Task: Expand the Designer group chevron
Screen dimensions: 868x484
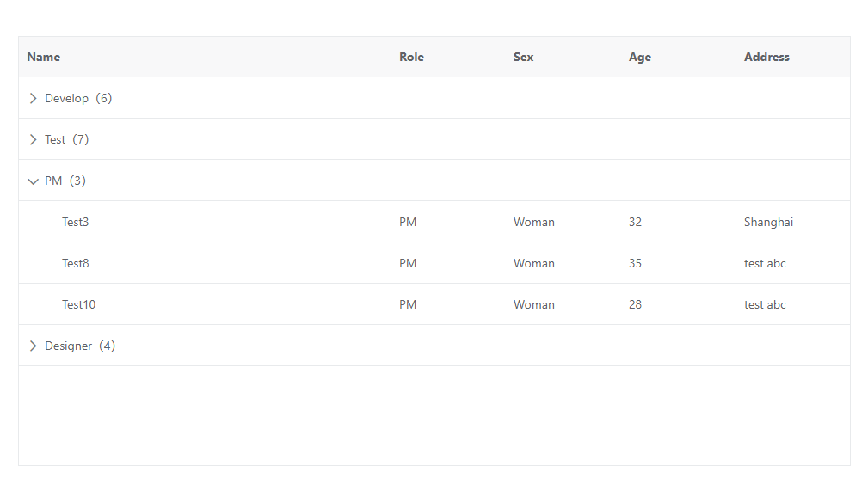Action: click(x=34, y=346)
